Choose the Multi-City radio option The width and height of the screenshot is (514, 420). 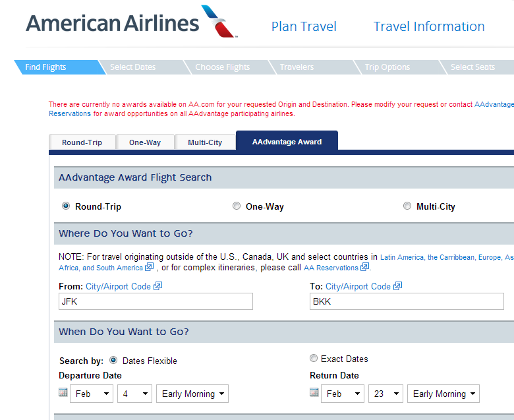coord(407,206)
